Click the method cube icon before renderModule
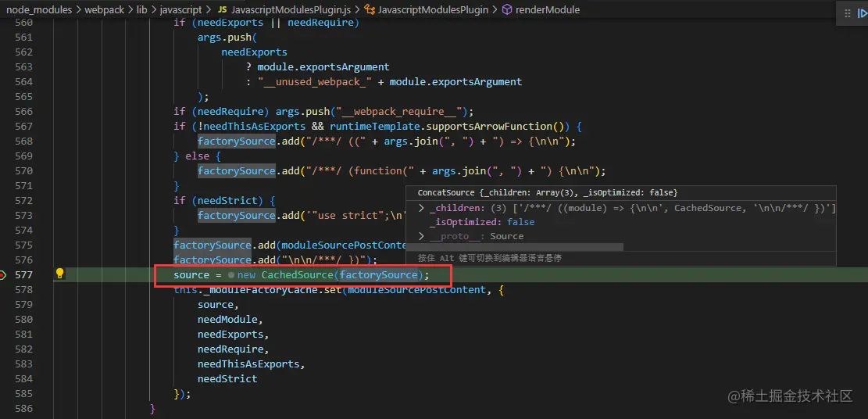This screenshot has height=419, width=868. [x=506, y=10]
